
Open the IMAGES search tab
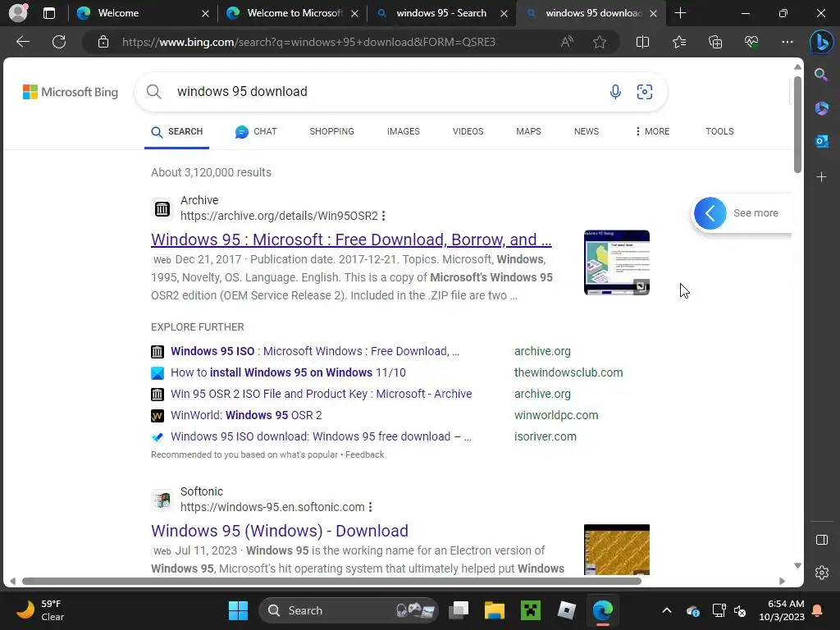coord(404,131)
